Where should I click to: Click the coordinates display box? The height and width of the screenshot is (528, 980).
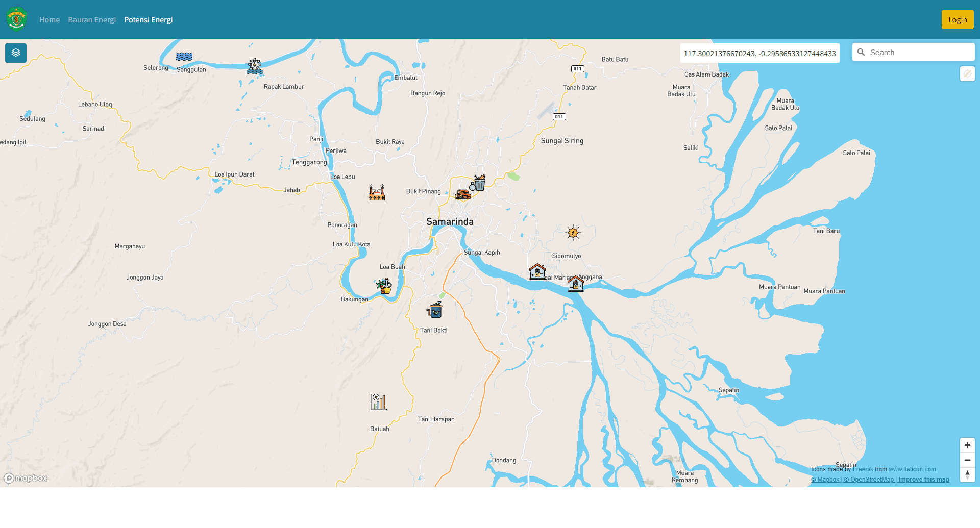(760, 53)
